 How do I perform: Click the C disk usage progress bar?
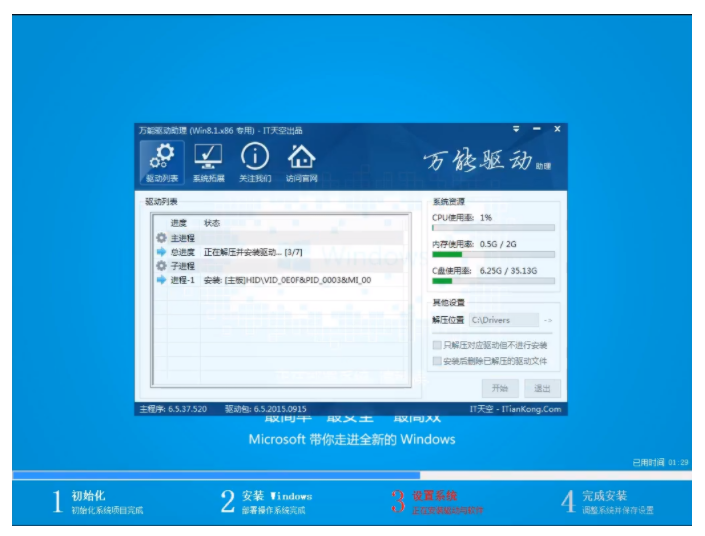(493, 281)
